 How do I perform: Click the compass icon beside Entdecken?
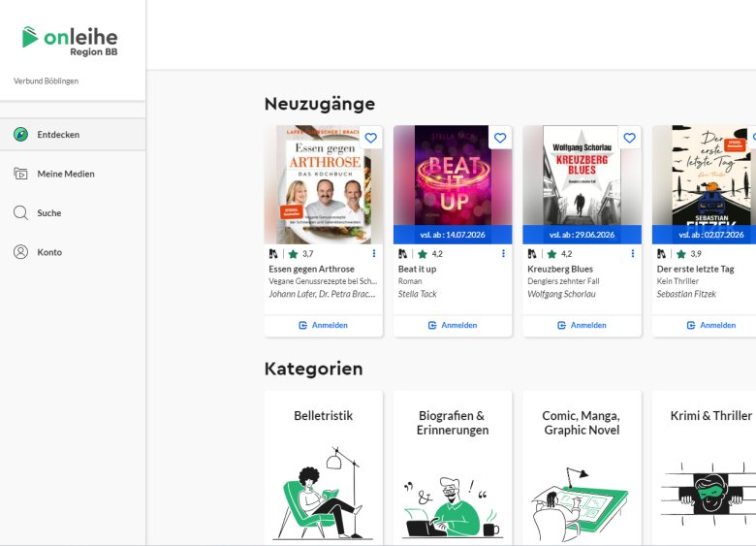pos(20,134)
